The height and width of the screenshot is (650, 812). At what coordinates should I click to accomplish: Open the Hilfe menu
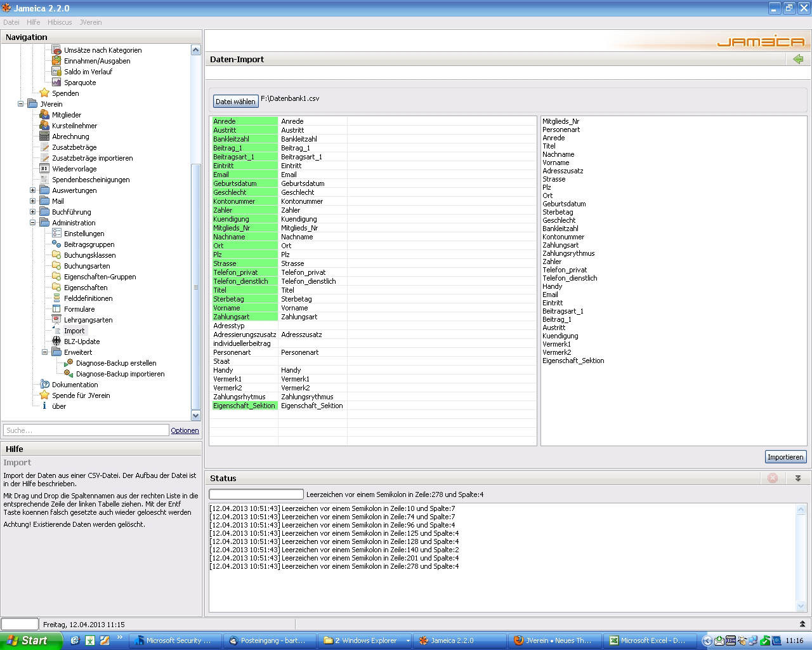pos(34,22)
